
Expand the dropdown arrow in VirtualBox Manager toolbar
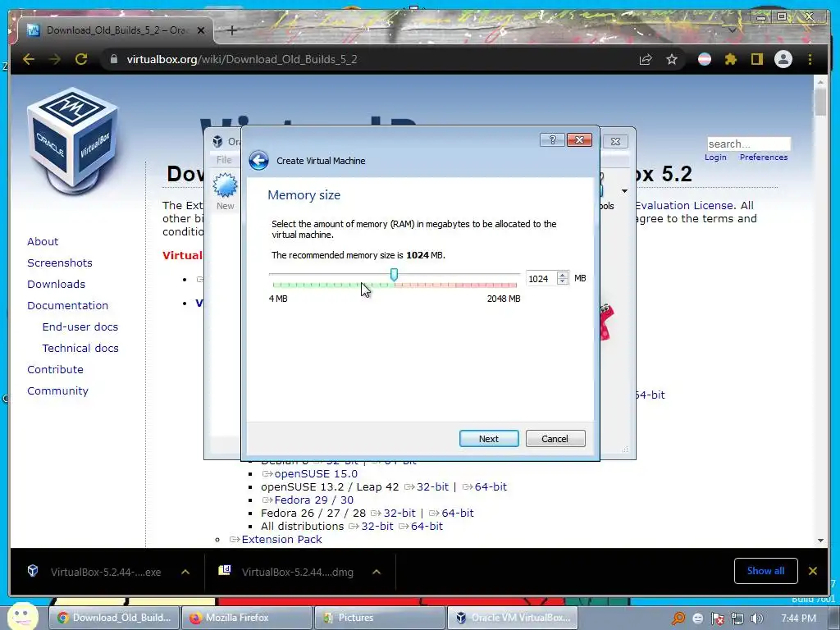pyautogui.click(x=624, y=191)
